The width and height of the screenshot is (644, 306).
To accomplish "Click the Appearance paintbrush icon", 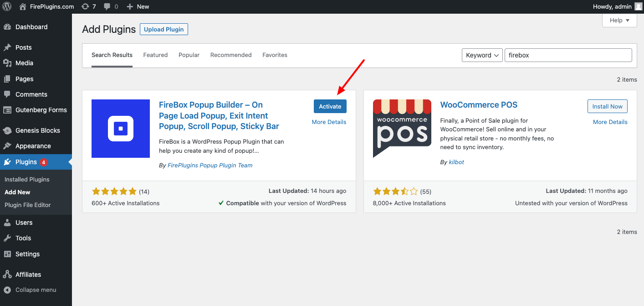I will click(7, 146).
